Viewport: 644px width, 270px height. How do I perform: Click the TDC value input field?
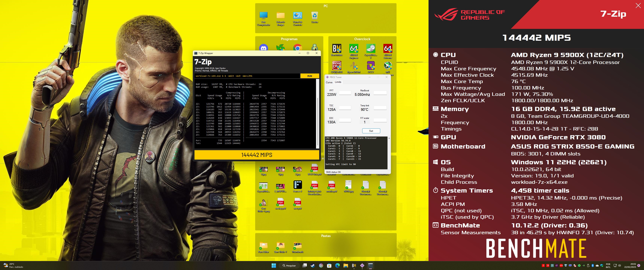345,108
